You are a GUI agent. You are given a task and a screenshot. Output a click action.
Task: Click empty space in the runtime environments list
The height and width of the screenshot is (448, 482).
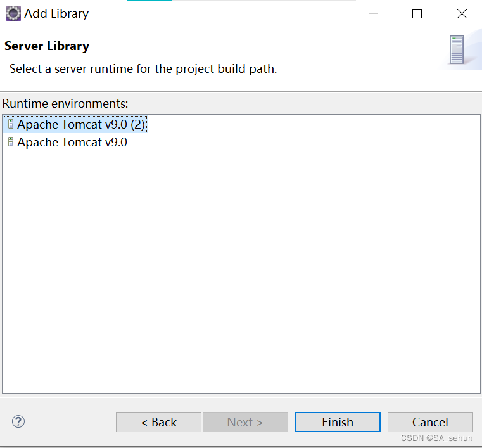(241, 266)
